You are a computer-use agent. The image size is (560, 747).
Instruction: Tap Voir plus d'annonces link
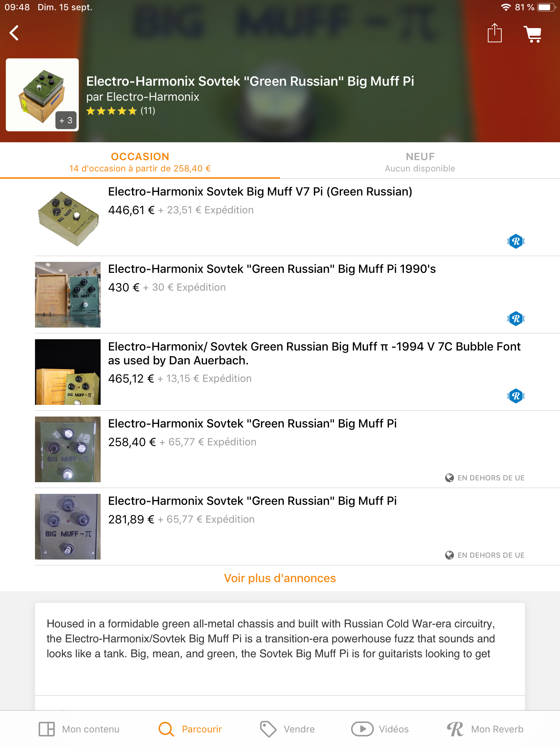(x=280, y=578)
